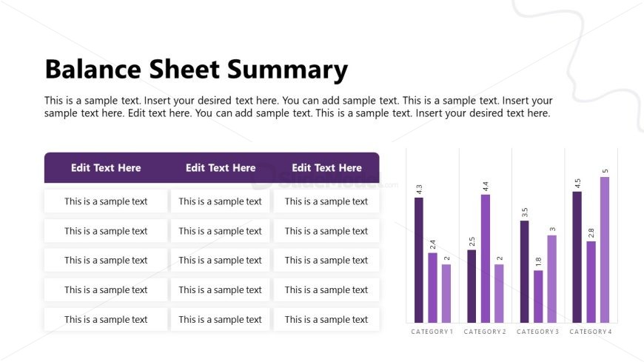Click the 4.3 bar in Category 1
This screenshot has height=362, width=644.
(x=419, y=259)
